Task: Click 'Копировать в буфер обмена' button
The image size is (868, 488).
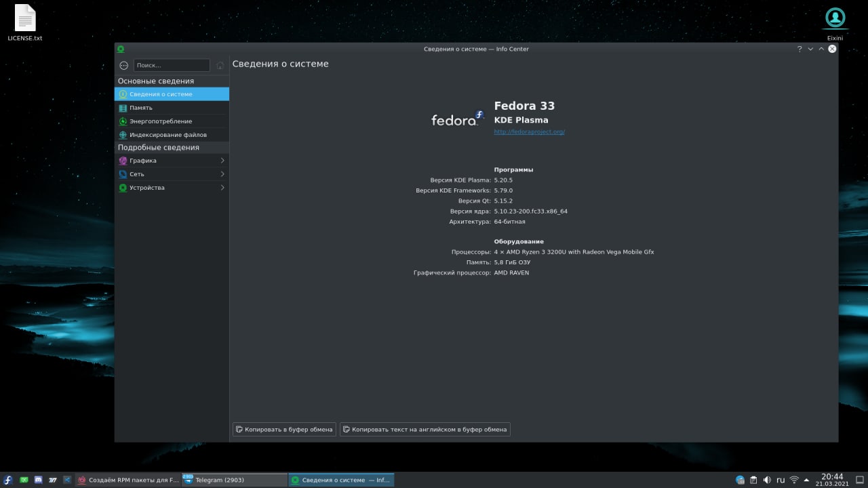Action: (x=284, y=429)
